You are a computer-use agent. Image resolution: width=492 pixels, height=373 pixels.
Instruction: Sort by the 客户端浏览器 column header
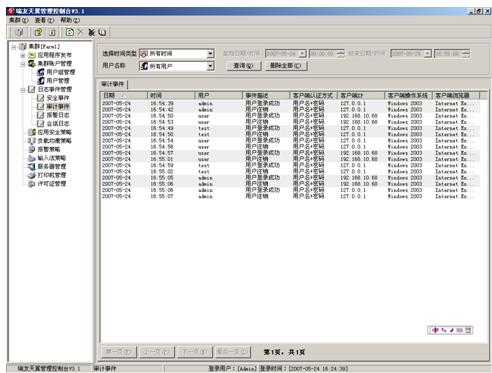pos(456,96)
